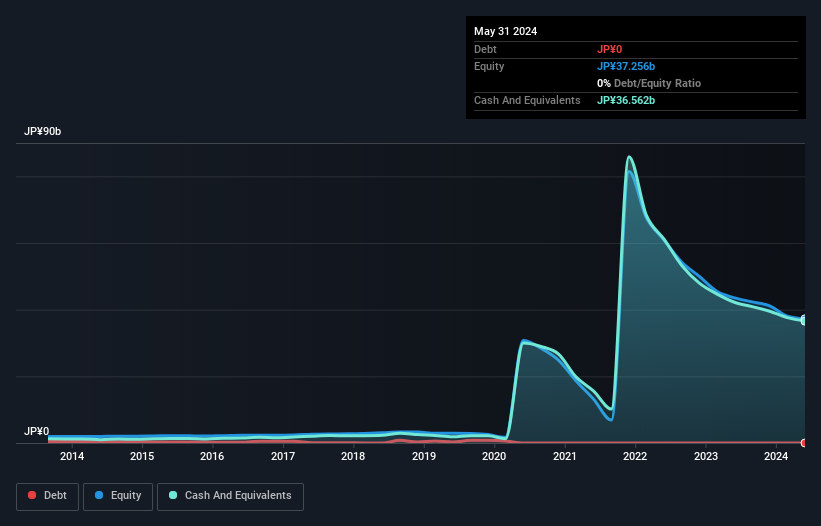Select the 2014 x-axis label
The width and height of the screenshot is (821, 526).
tap(72, 456)
